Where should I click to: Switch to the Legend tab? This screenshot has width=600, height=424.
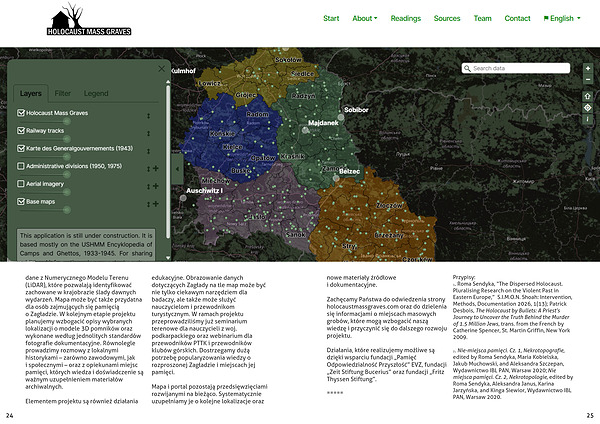coord(96,93)
